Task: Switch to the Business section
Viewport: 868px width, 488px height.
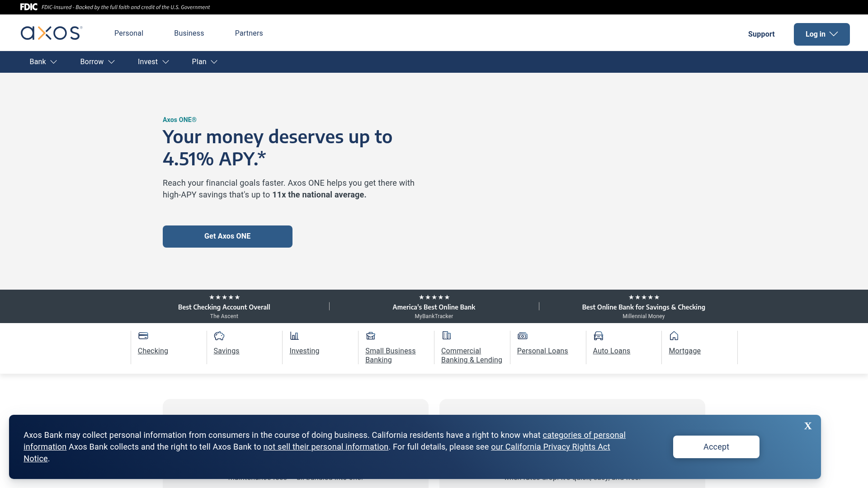Action: click(189, 33)
